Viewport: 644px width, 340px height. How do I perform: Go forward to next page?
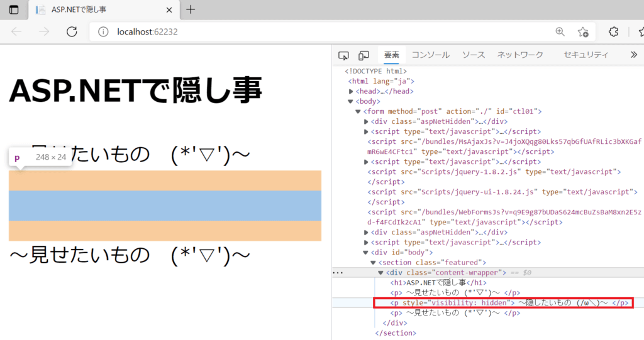coord(44,31)
